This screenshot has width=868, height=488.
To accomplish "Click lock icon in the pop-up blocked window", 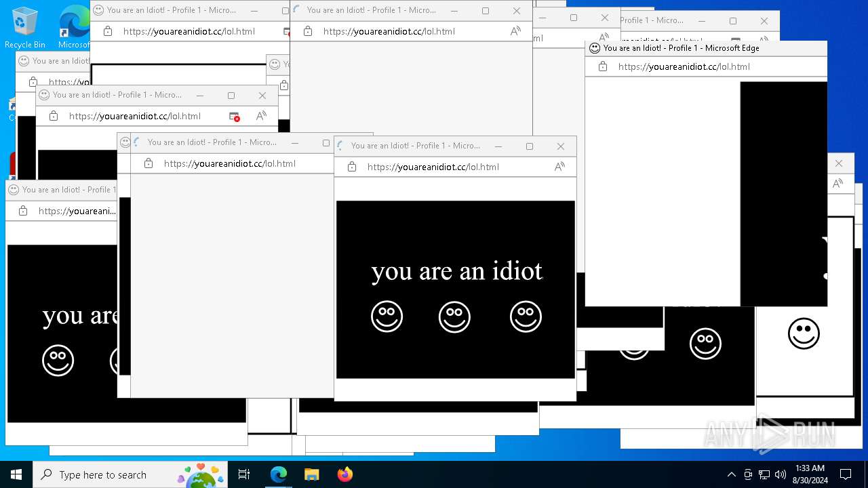I will click(x=53, y=116).
